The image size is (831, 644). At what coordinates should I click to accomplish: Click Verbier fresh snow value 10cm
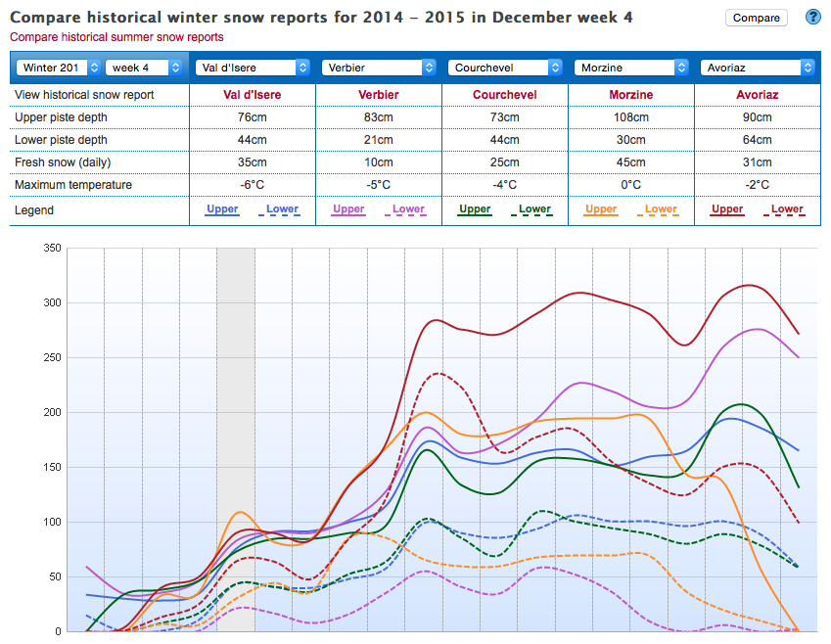[x=379, y=162]
